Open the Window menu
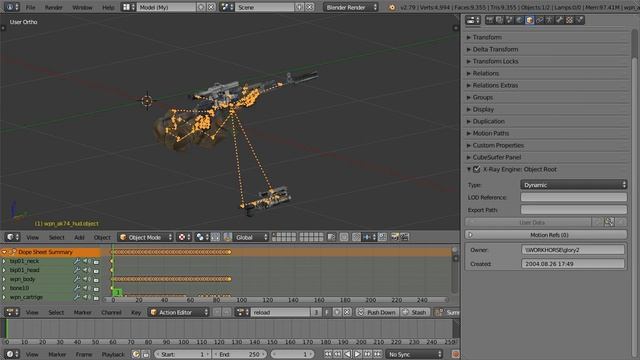This screenshot has width=640, height=360. [82, 7]
